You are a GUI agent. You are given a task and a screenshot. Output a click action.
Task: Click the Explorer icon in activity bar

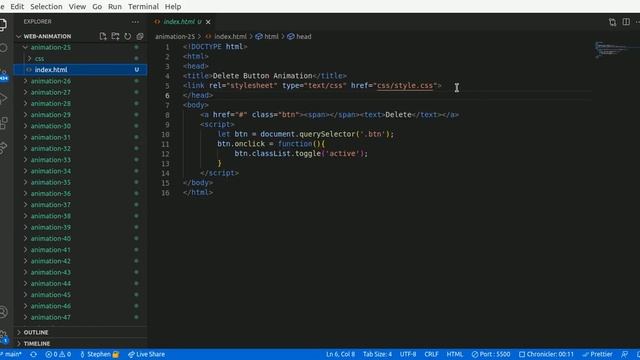coord(4,24)
